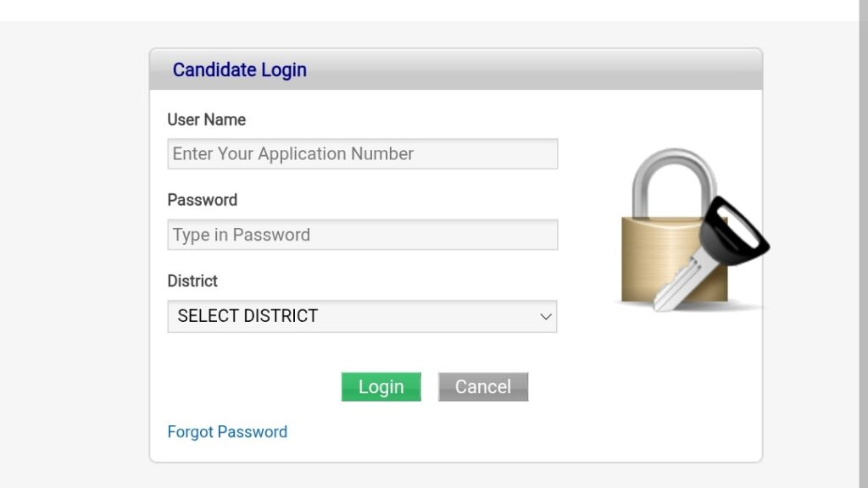The image size is (868, 488).
Task: Open the Forgot Password link
Action: [227, 431]
